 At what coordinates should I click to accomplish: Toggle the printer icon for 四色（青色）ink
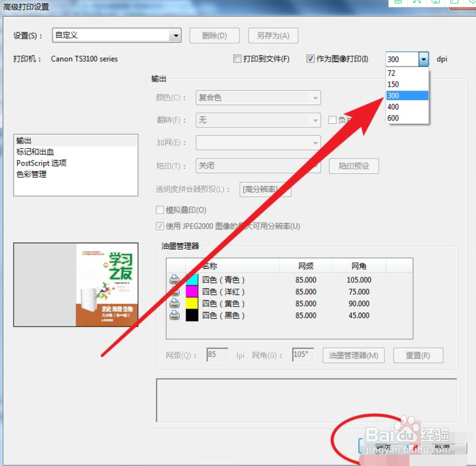click(176, 280)
